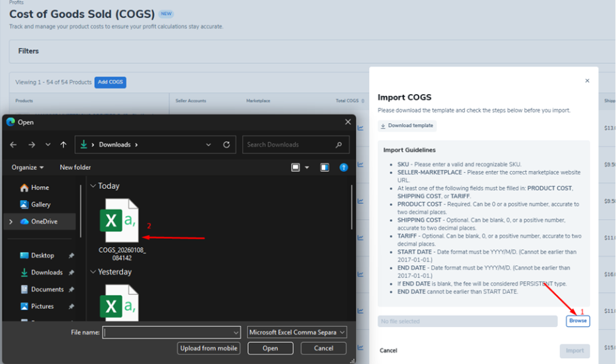Click New folder in the toolbar
This screenshot has width=616, height=364.
click(x=75, y=168)
